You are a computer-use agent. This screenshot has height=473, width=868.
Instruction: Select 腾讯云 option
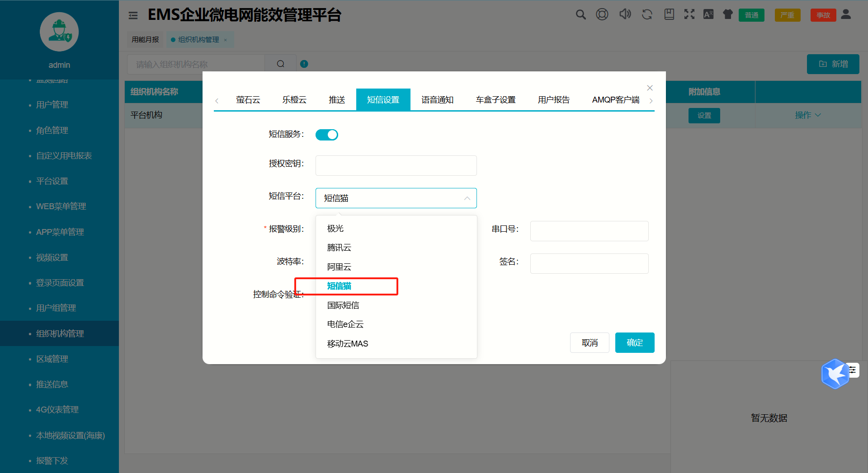[396, 248]
